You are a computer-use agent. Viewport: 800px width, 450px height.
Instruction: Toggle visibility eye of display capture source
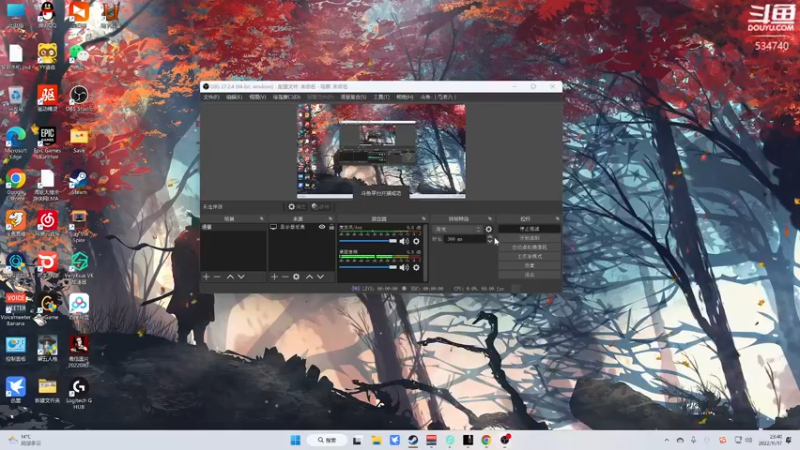[x=322, y=227]
